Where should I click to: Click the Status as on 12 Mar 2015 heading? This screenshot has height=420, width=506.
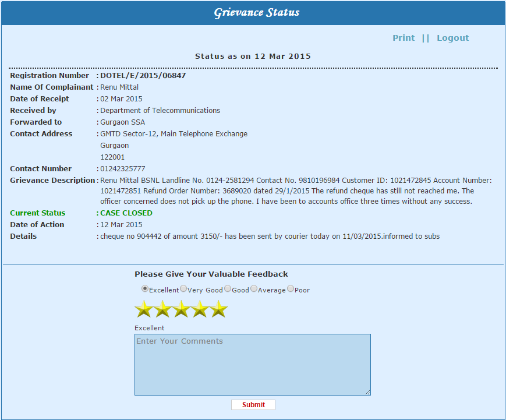253,57
